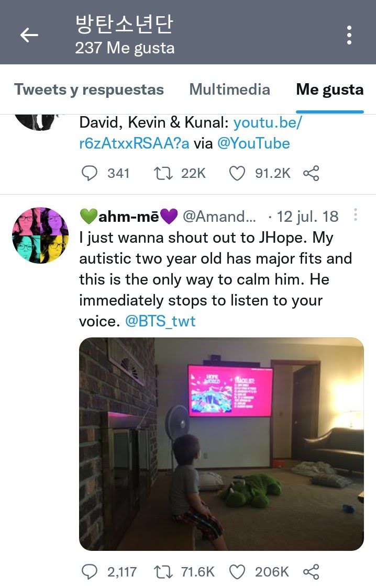Select the Me gusta tab

tap(330, 89)
